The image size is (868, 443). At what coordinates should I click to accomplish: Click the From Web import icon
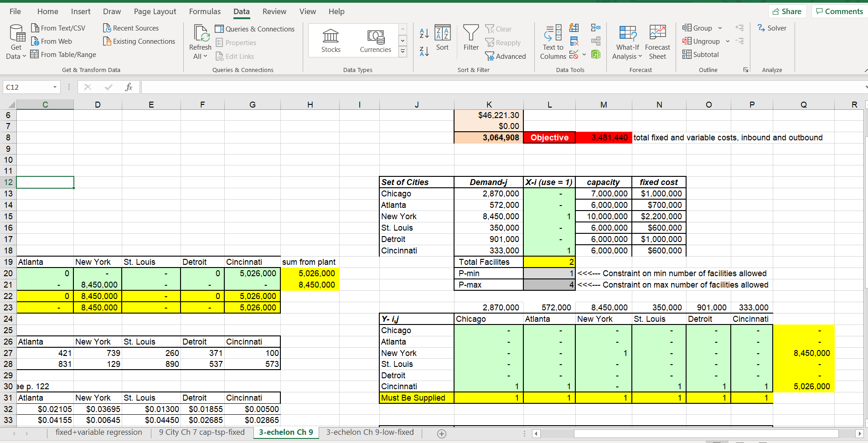(35, 41)
